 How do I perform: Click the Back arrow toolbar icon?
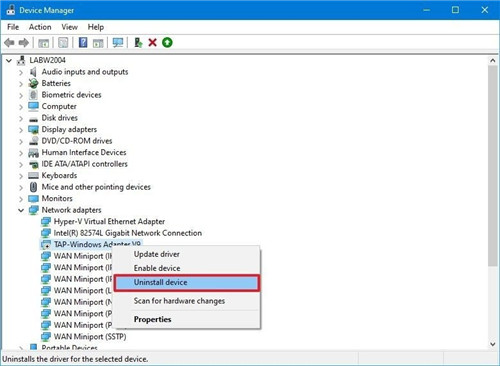tap(9, 43)
